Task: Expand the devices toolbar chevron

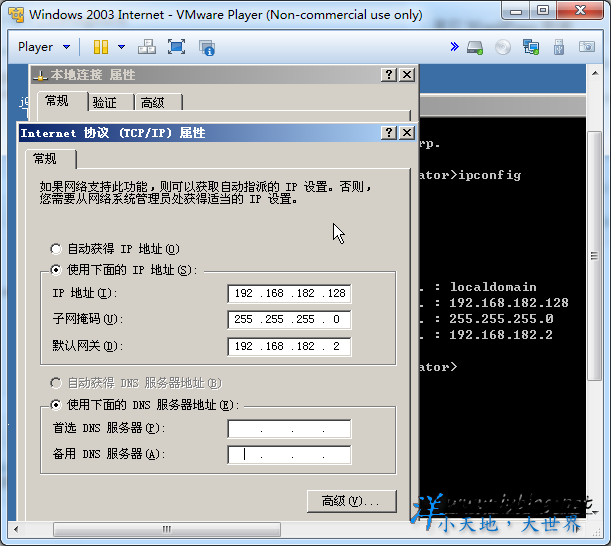Action: (454, 47)
